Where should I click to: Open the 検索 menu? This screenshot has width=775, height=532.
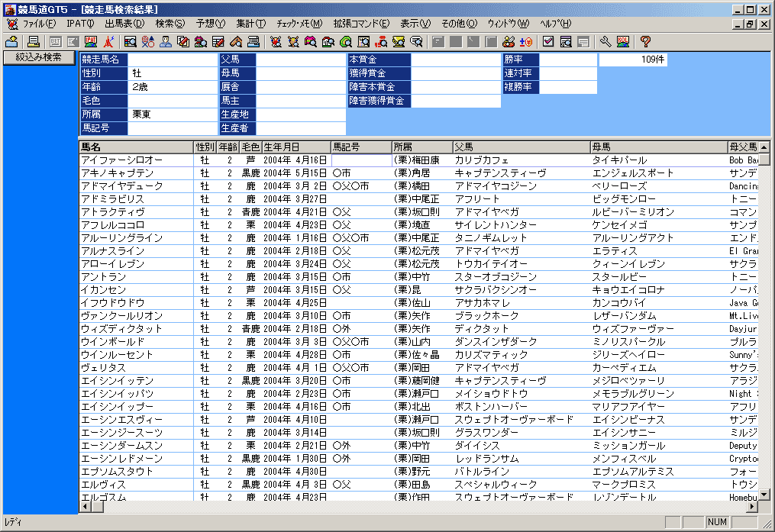[169, 24]
